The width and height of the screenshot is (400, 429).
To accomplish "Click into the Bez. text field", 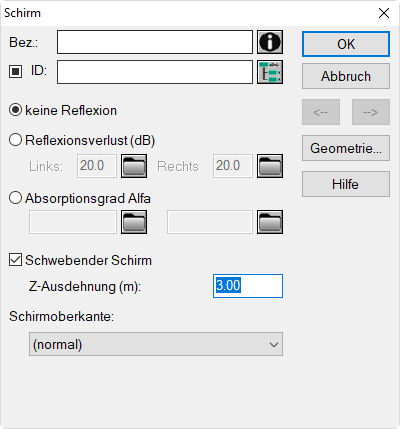I will [x=155, y=42].
